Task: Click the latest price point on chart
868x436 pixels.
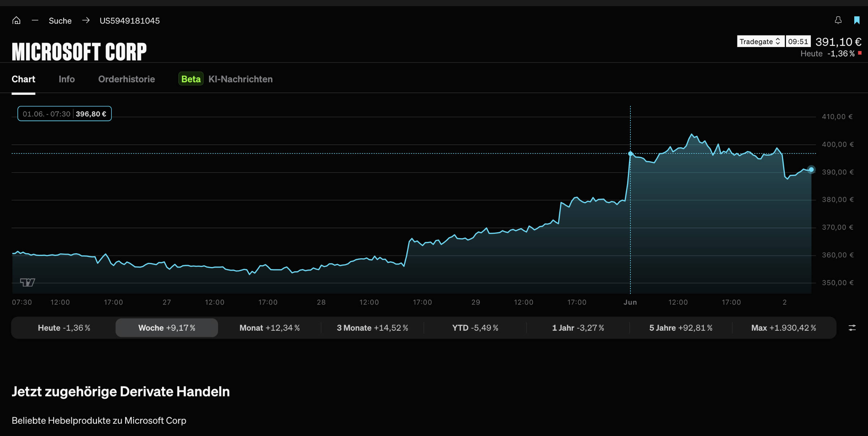Action: 811,169
